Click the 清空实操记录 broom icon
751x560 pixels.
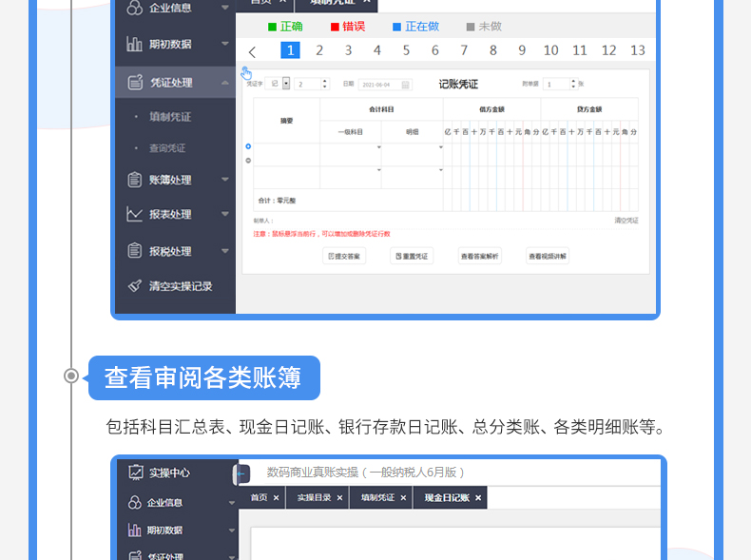point(134,286)
